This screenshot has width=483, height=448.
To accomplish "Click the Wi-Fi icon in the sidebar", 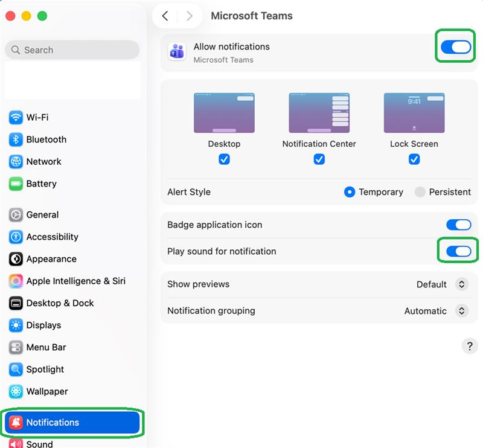I will point(16,117).
